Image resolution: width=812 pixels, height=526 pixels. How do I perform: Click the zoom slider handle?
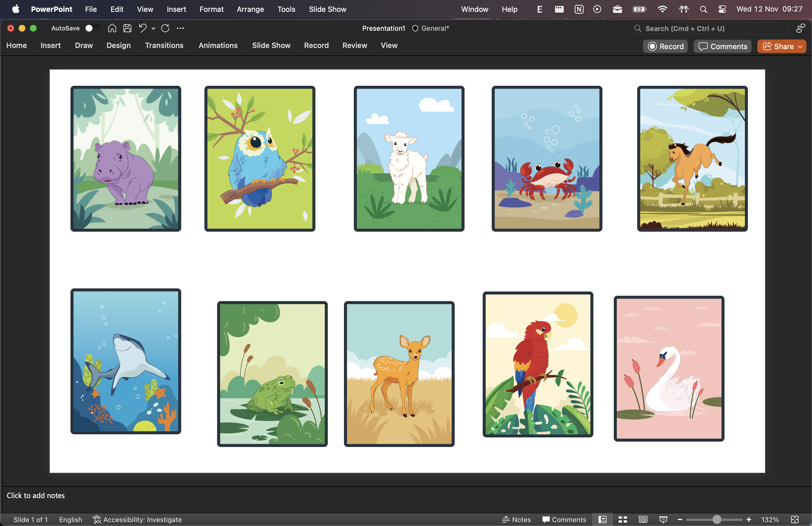pyautogui.click(x=717, y=520)
